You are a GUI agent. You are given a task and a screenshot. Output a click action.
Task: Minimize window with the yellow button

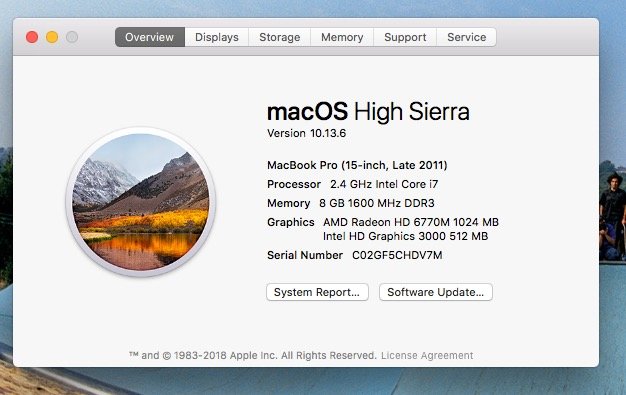52,37
